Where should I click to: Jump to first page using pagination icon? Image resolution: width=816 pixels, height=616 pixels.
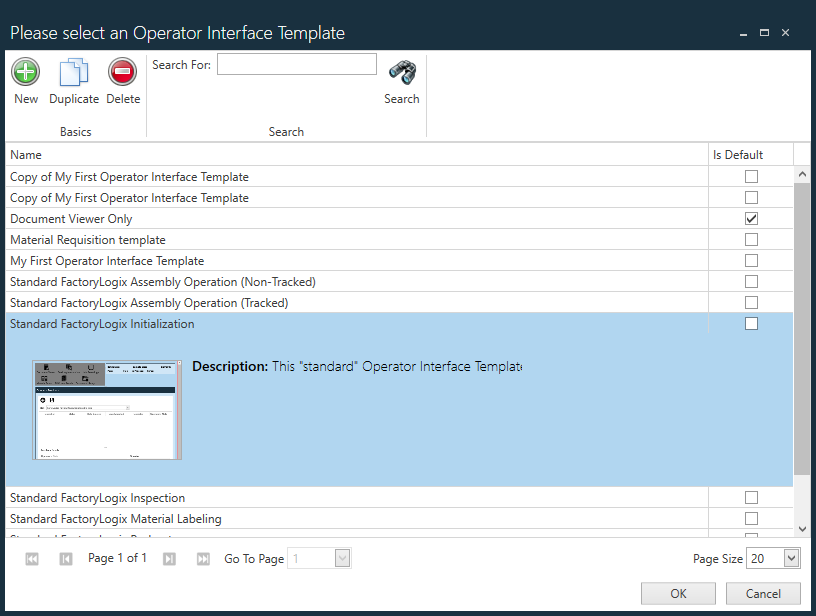pyautogui.click(x=31, y=558)
